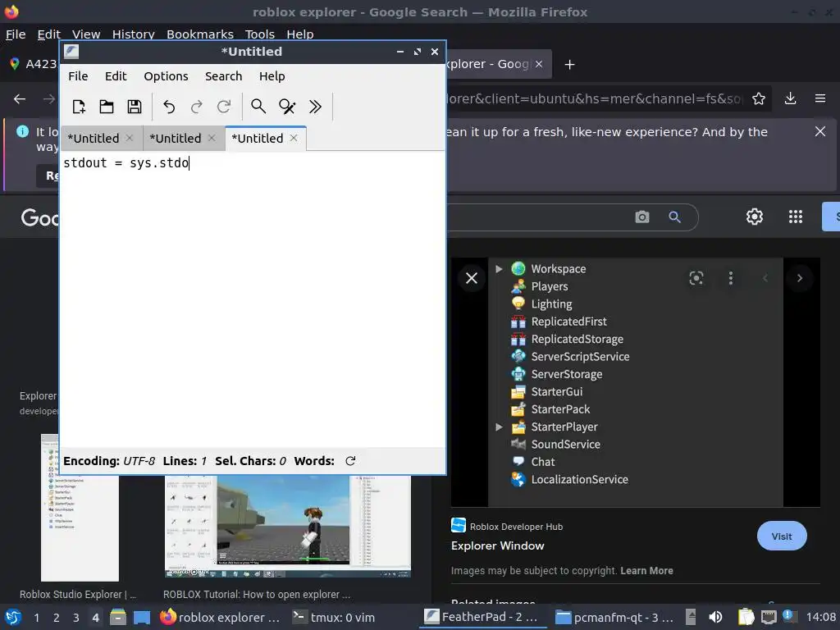The image size is (840, 630).
Task: Click the show desktop taskbar icon
Action: (141, 617)
